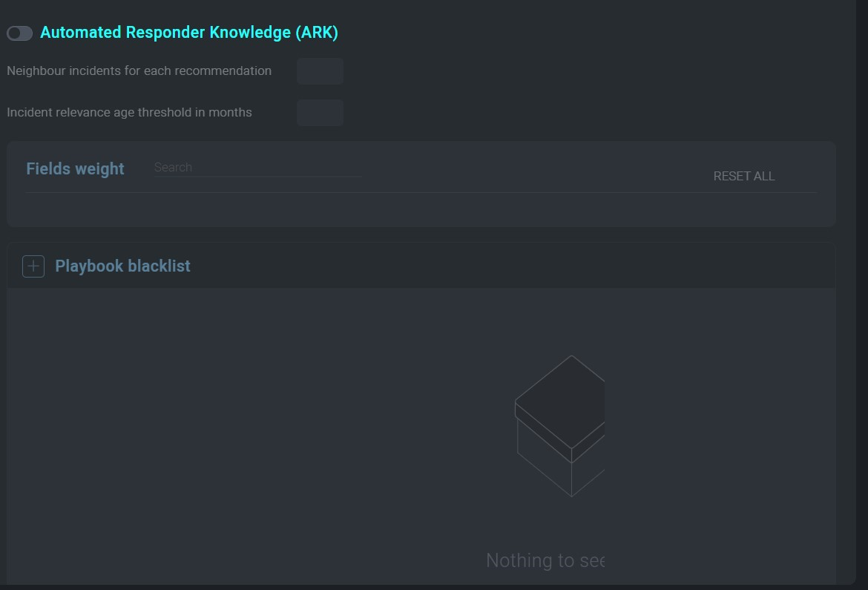Viewport: 868px width, 590px height.
Task: Focus the Incident relevance age threshold box
Action: [320, 113]
